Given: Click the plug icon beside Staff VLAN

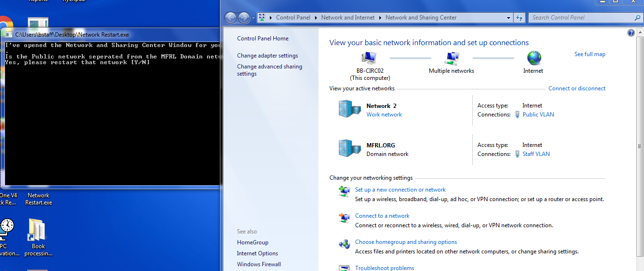Looking at the screenshot, I should coord(517,154).
